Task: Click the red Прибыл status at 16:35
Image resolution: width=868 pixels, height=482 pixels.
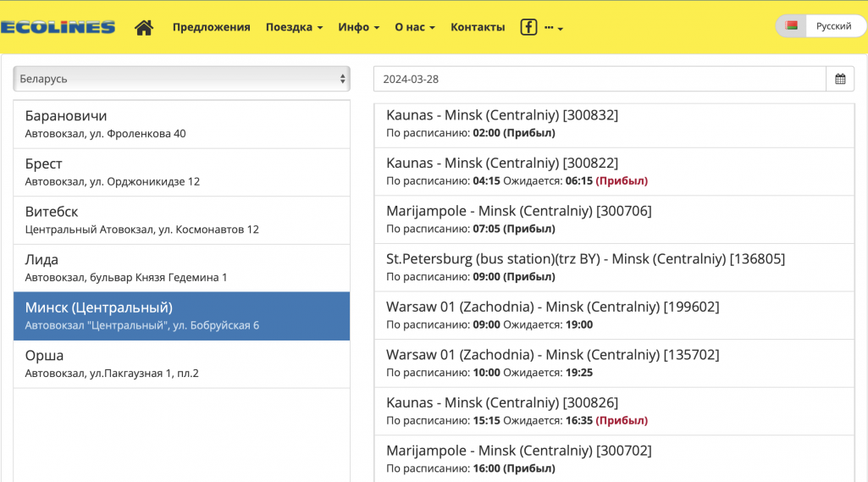Action: pyautogui.click(x=622, y=420)
